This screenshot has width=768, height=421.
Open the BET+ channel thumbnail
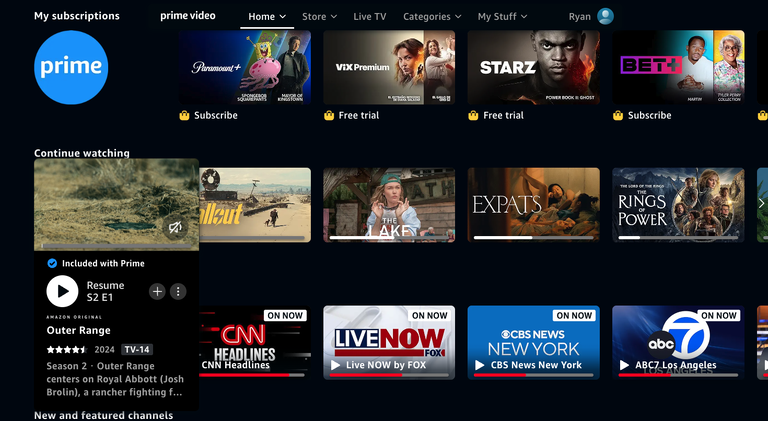[x=678, y=68]
